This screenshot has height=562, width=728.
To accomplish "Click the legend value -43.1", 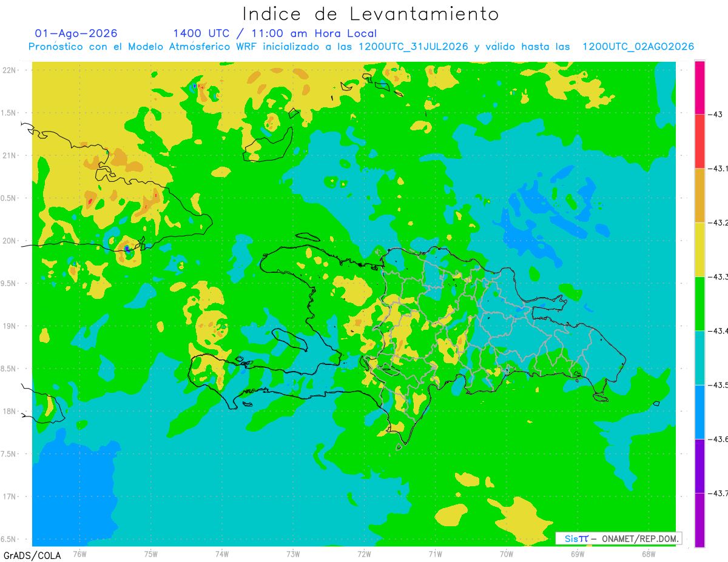I will coord(718,169).
